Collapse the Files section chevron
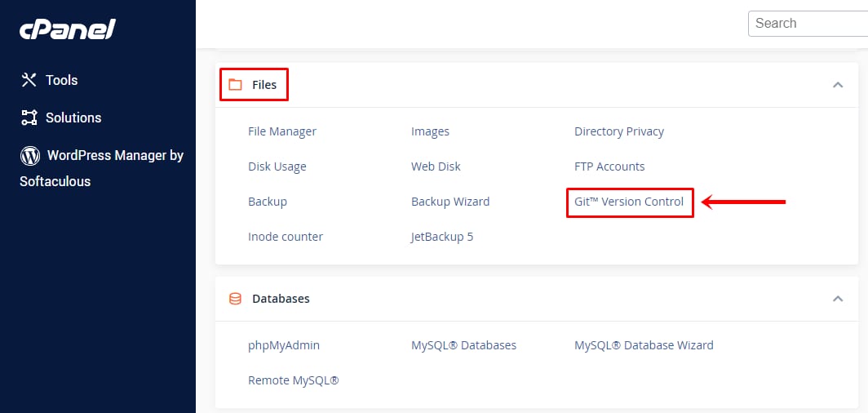This screenshot has height=413, width=868. (837, 85)
